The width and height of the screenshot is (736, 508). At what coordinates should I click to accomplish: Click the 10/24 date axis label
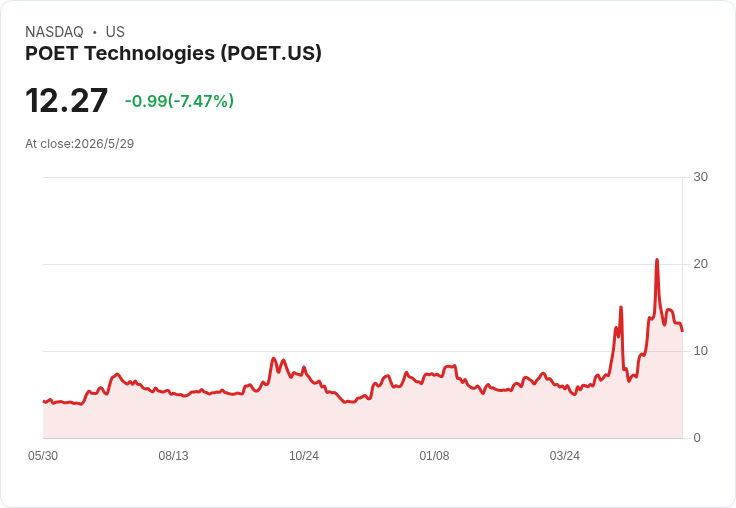tap(304, 456)
